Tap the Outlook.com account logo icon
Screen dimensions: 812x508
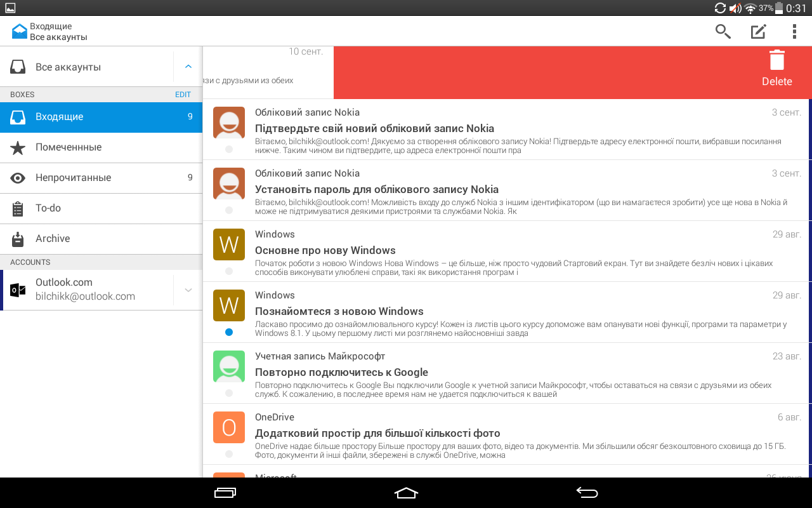[x=18, y=290]
